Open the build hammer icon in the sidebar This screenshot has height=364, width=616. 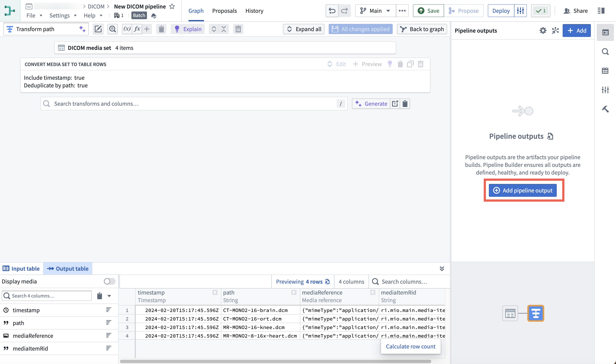click(605, 109)
